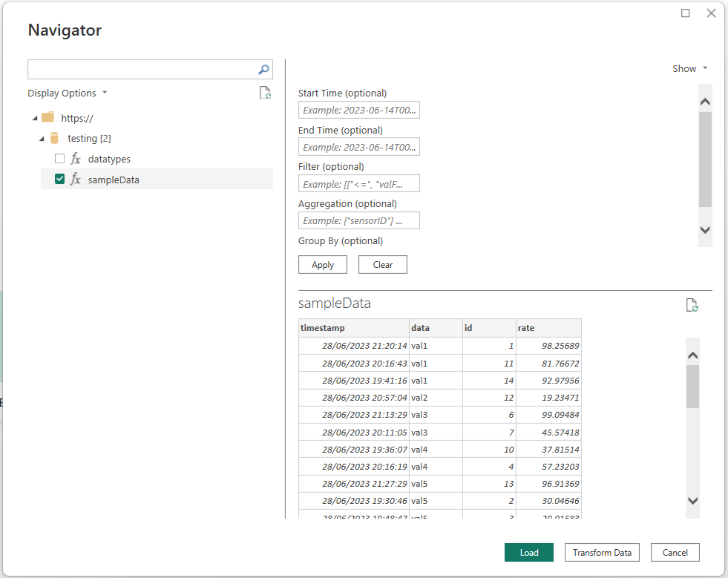Clear the optional parameters

(x=382, y=264)
